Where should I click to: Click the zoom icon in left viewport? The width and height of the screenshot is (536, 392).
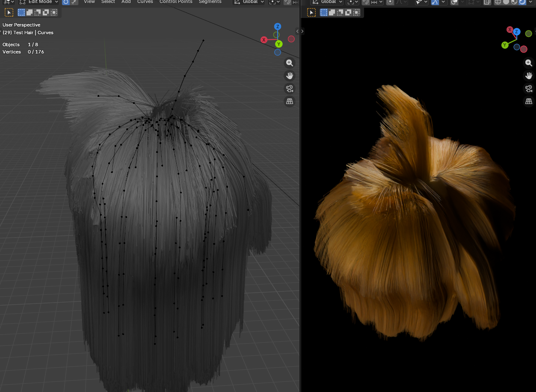coord(290,63)
